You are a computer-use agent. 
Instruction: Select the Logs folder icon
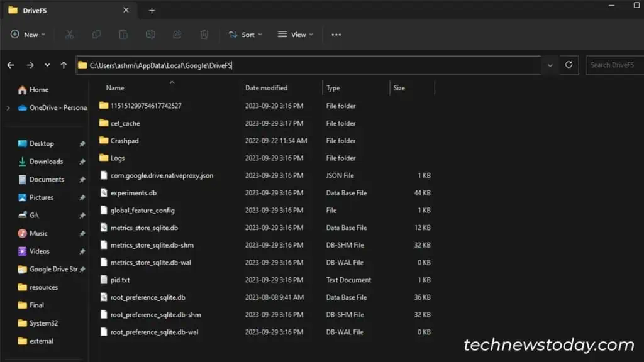(x=104, y=158)
